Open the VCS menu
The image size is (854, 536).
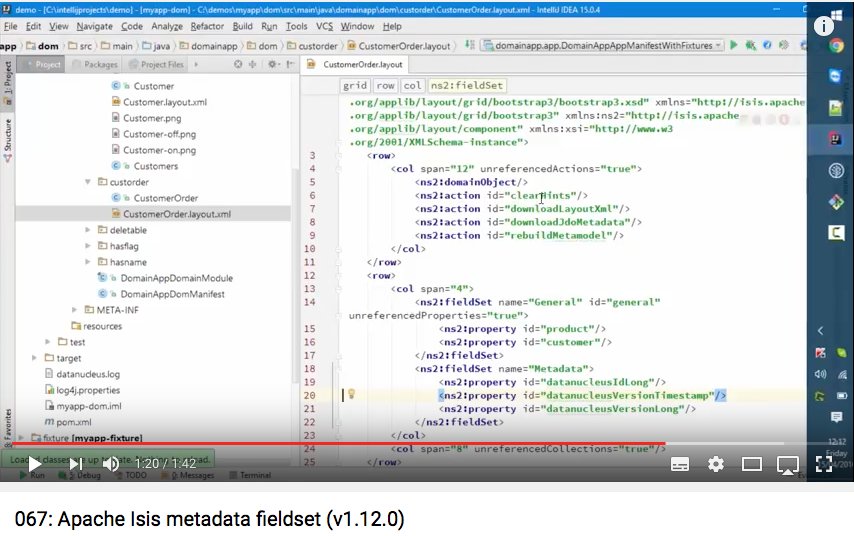[324, 26]
